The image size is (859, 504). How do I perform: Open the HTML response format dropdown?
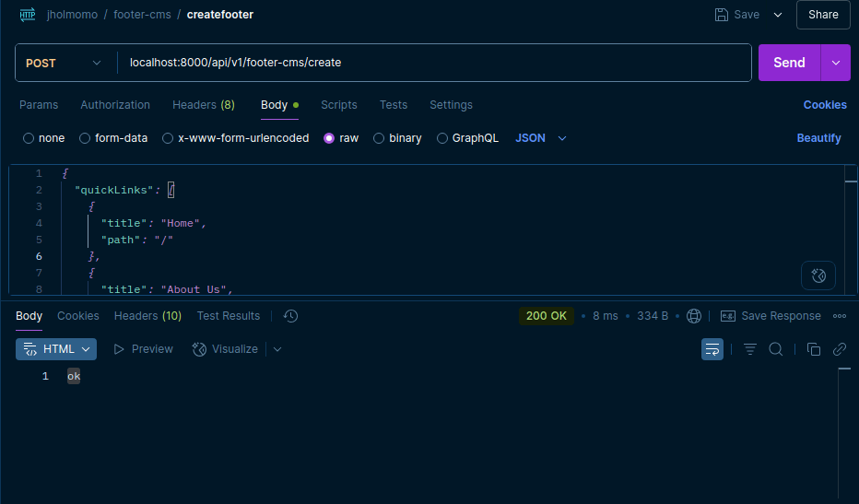pos(56,349)
